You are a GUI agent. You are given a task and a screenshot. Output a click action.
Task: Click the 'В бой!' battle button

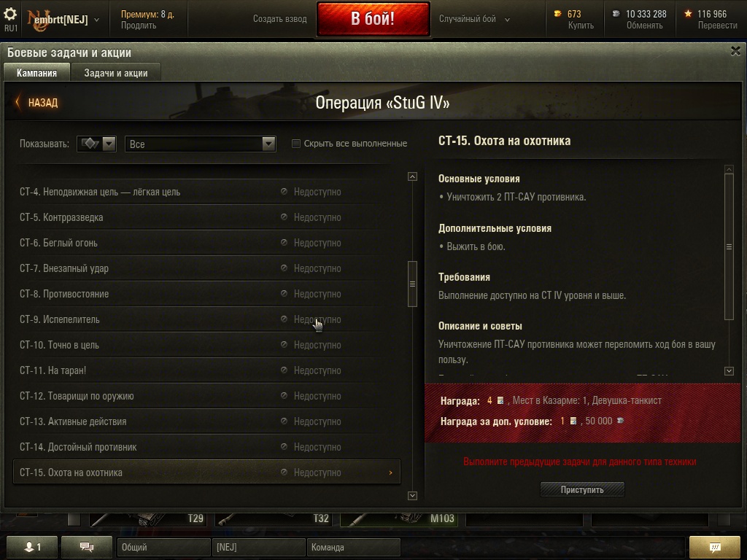[373, 18]
